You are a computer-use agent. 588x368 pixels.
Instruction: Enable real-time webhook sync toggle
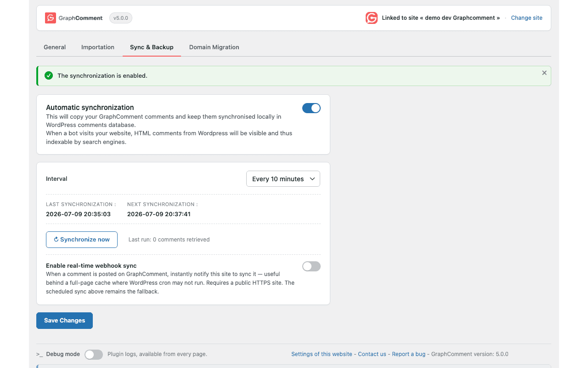click(x=311, y=266)
